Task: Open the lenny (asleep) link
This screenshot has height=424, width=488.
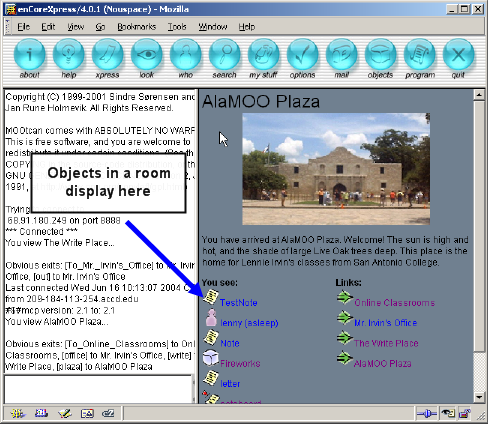Action: (x=249, y=323)
